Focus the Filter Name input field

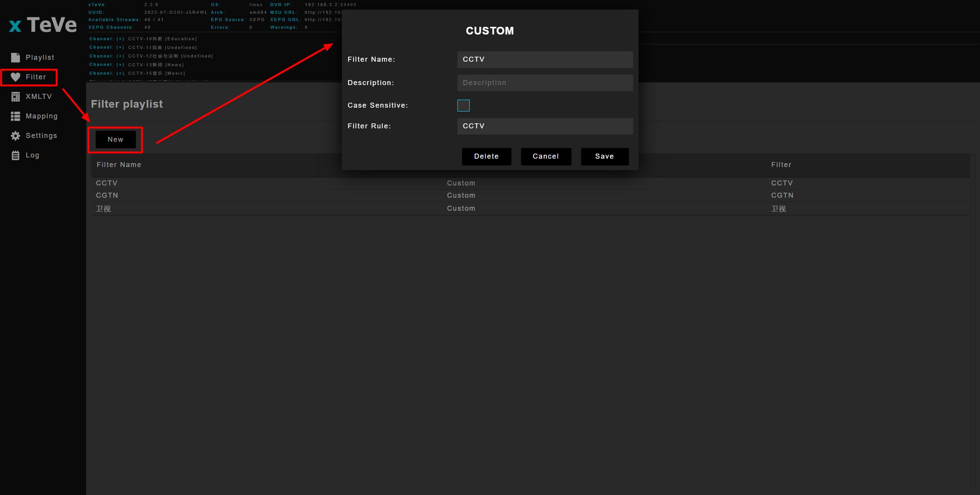(545, 59)
